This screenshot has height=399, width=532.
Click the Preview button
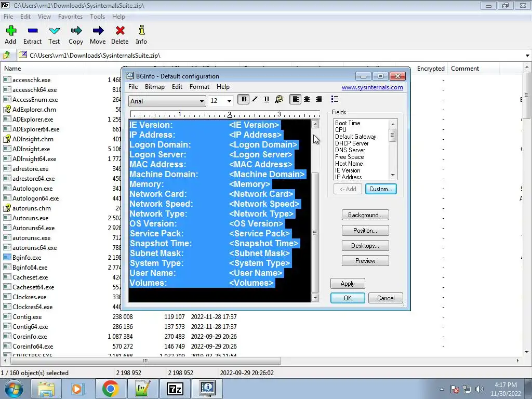(365, 261)
